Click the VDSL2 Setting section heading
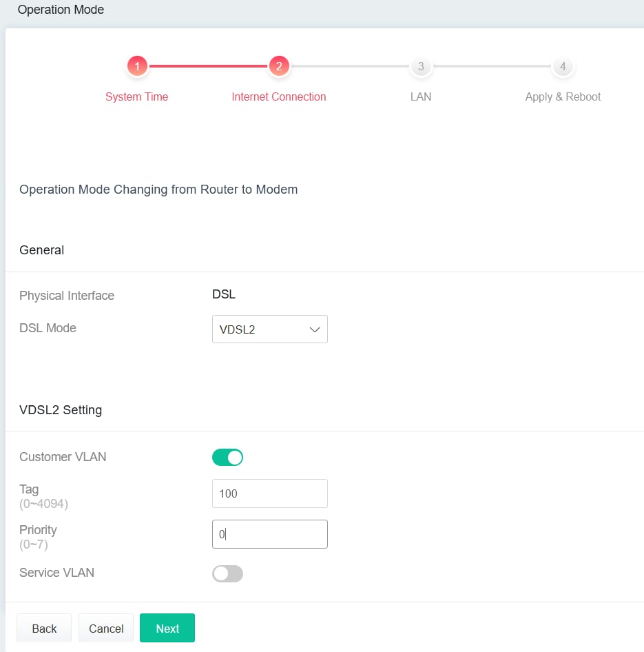The width and height of the screenshot is (644, 652). (x=61, y=409)
